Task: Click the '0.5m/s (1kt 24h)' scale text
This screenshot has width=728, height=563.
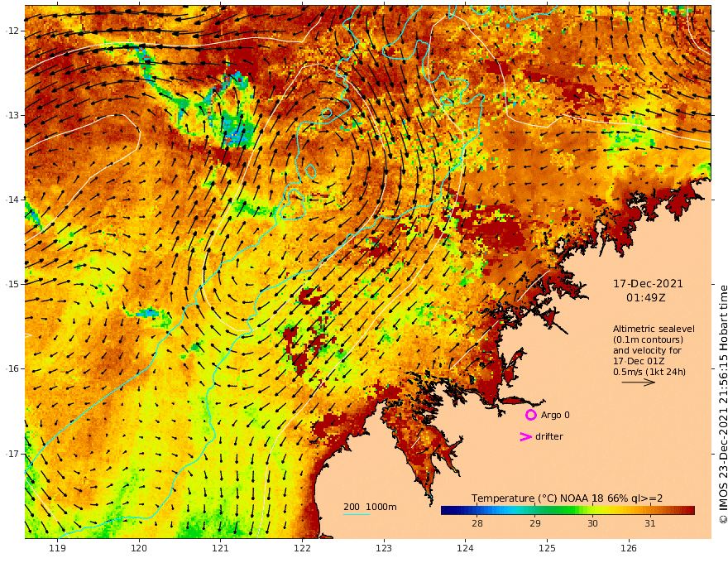Action: click(x=649, y=372)
